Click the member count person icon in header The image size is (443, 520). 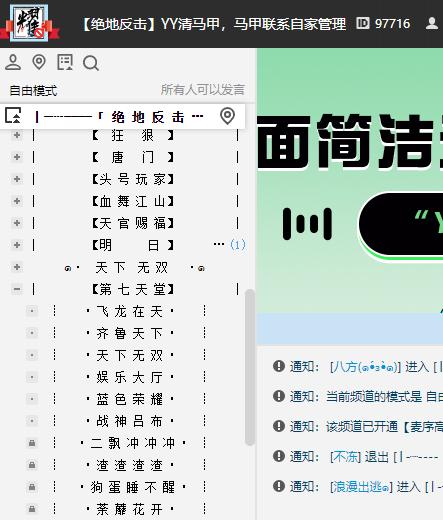point(432,23)
